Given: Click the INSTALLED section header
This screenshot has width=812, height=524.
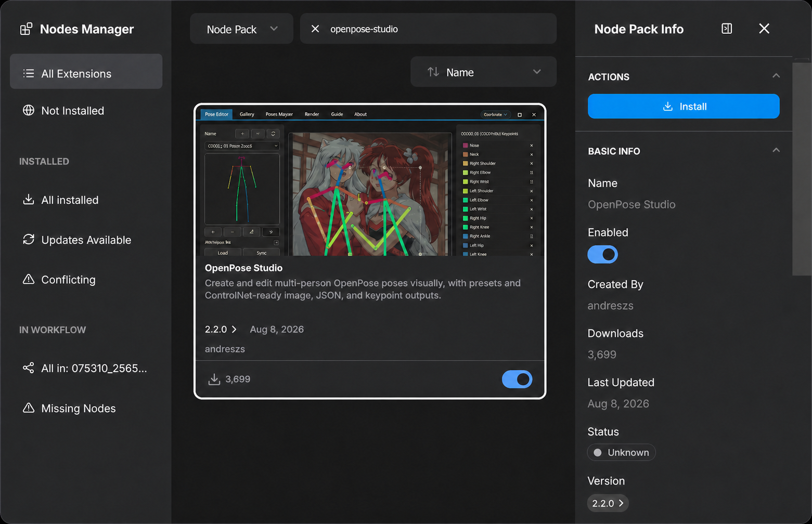Looking at the screenshot, I should point(44,162).
